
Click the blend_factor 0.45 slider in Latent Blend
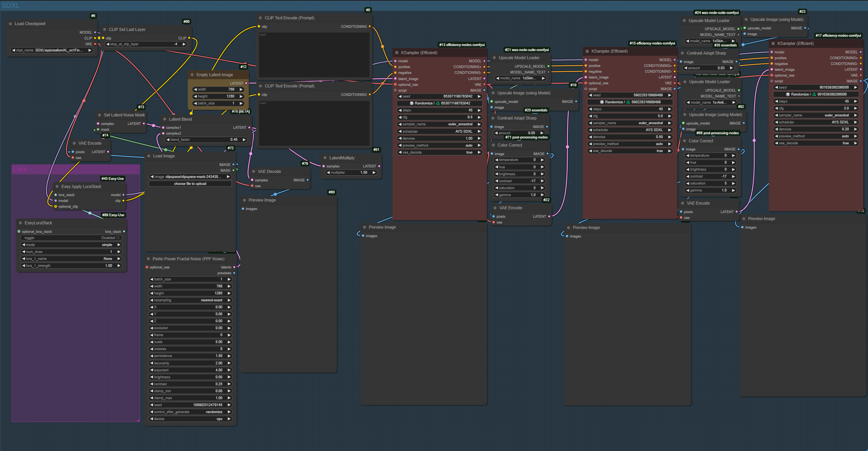click(206, 140)
